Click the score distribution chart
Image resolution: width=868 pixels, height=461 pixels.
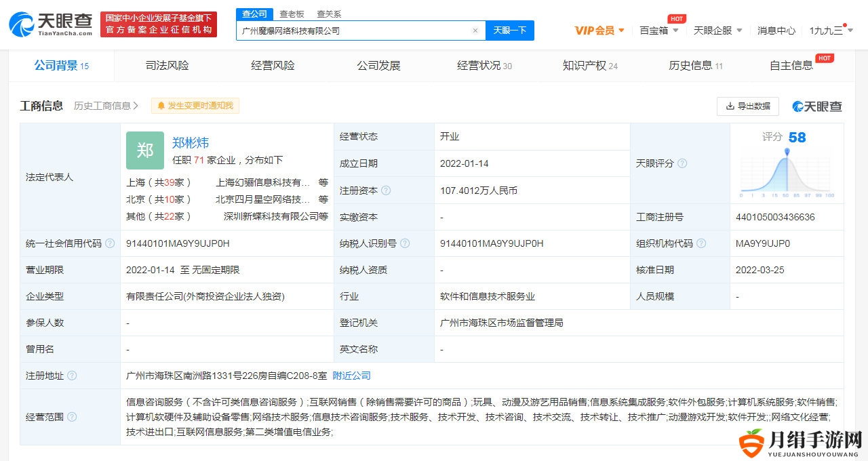[787, 173]
